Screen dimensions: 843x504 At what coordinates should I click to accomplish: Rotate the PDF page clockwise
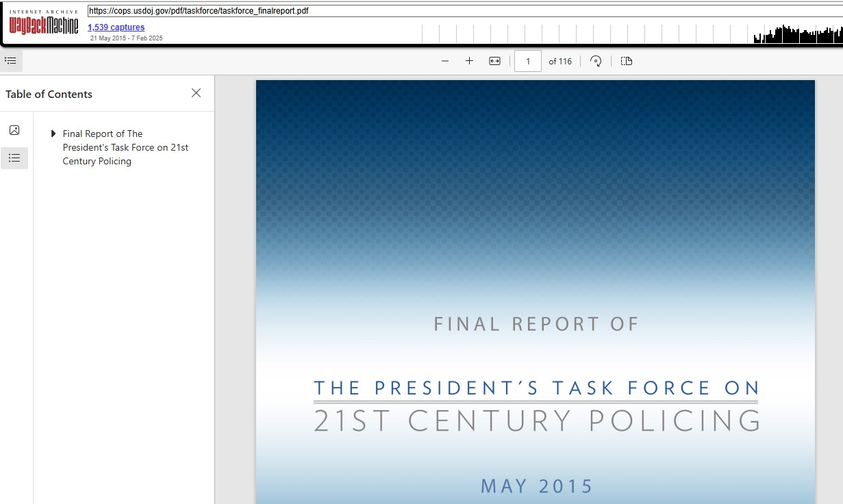pos(596,61)
